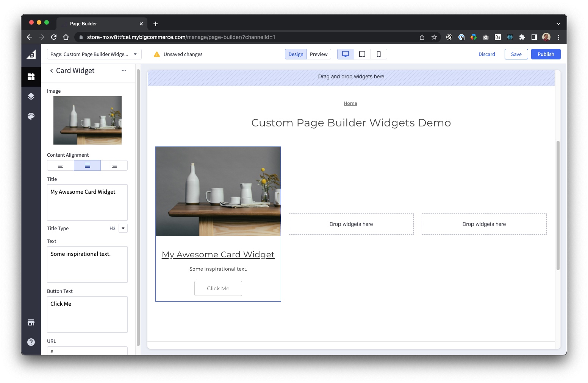The image size is (588, 383).
Task: Open the storefront icon at sidebar bottom
Action: [x=31, y=322]
